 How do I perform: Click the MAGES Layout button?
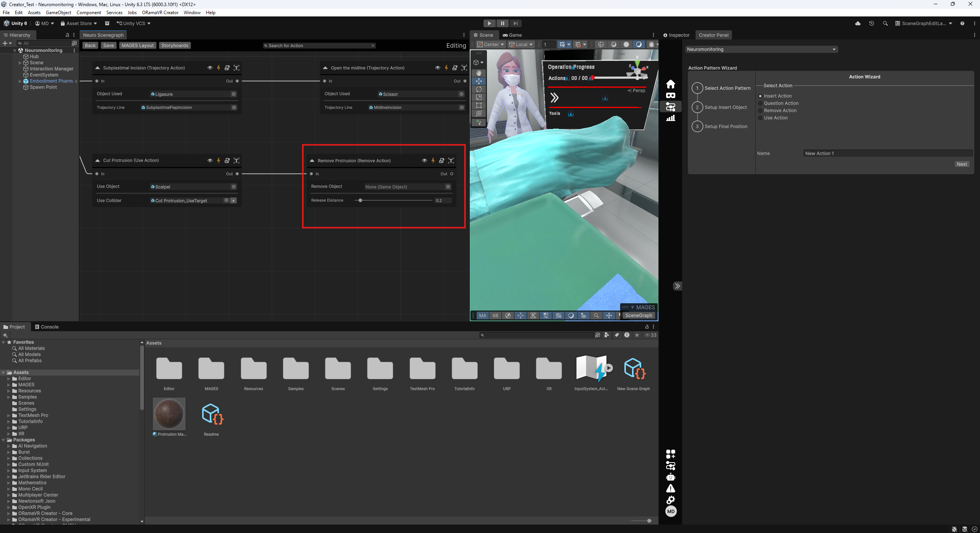[x=137, y=46]
